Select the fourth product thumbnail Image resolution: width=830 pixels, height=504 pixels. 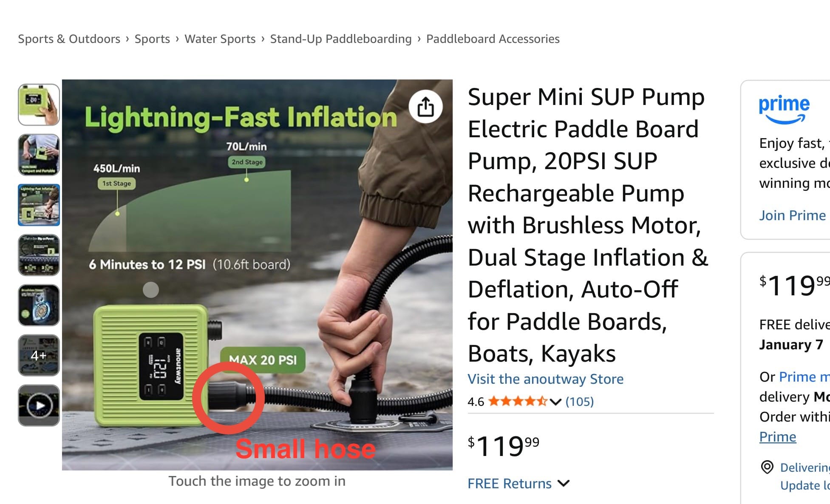pos(39,255)
